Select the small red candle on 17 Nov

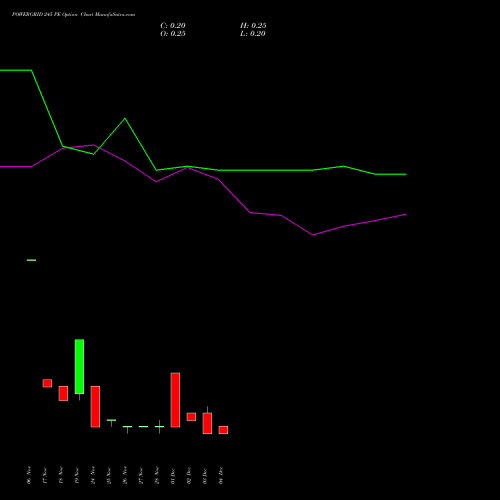[47, 383]
